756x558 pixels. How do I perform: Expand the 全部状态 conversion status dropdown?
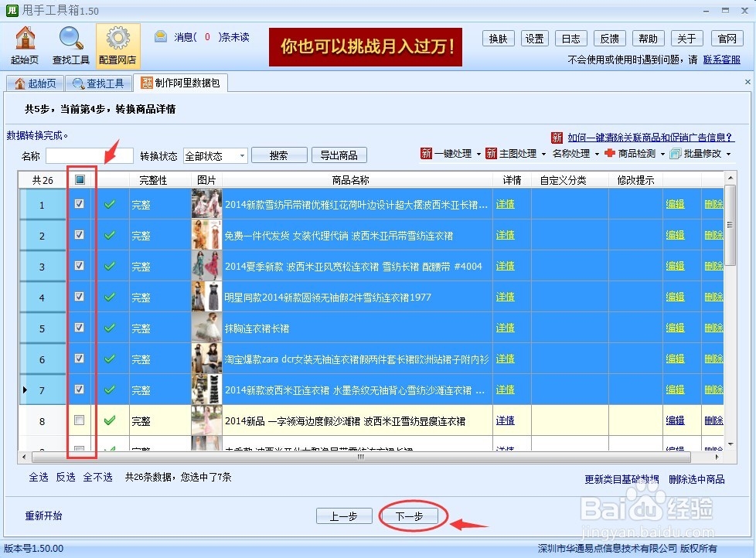(215, 155)
